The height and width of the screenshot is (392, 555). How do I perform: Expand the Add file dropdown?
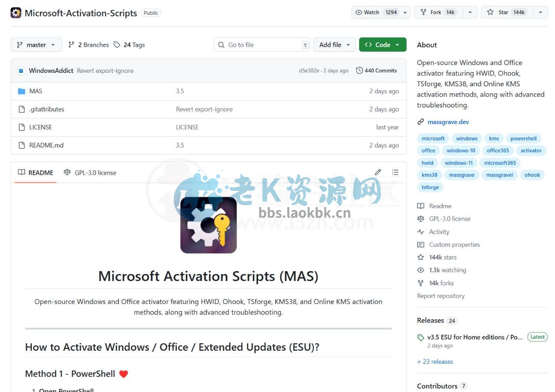click(334, 45)
